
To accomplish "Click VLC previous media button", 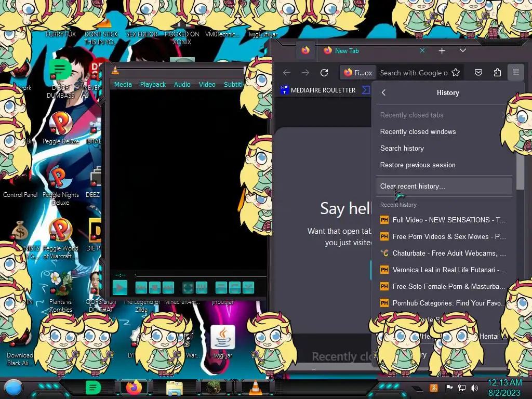I will (x=141, y=288).
